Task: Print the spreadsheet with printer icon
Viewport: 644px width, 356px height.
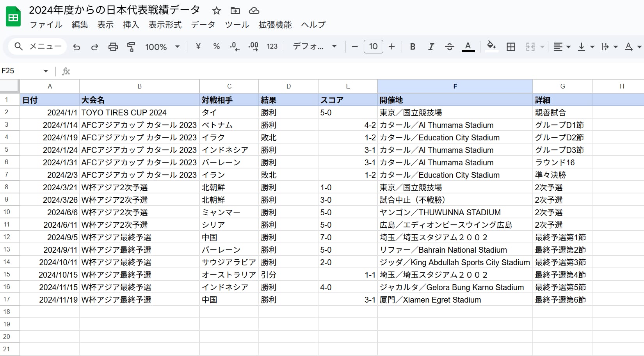Action: point(113,47)
